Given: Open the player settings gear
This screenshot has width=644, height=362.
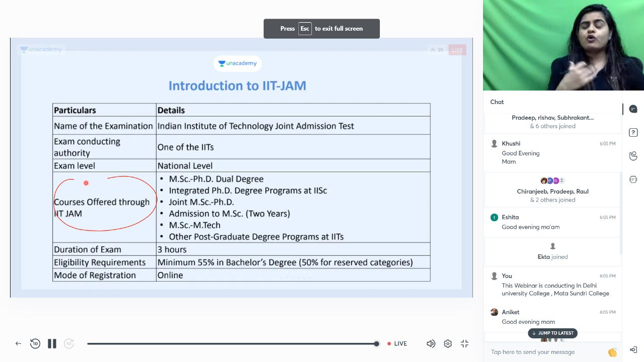Looking at the screenshot, I should coord(448,343).
